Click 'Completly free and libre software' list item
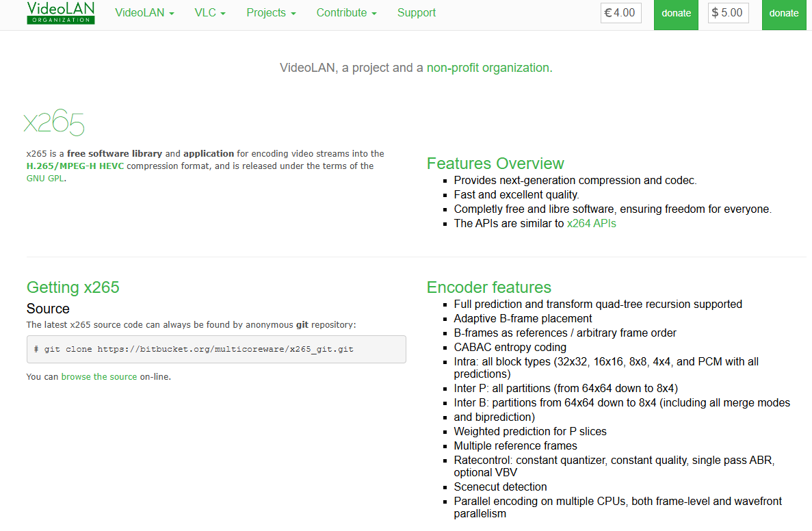This screenshot has height=531, width=812. point(613,209)
